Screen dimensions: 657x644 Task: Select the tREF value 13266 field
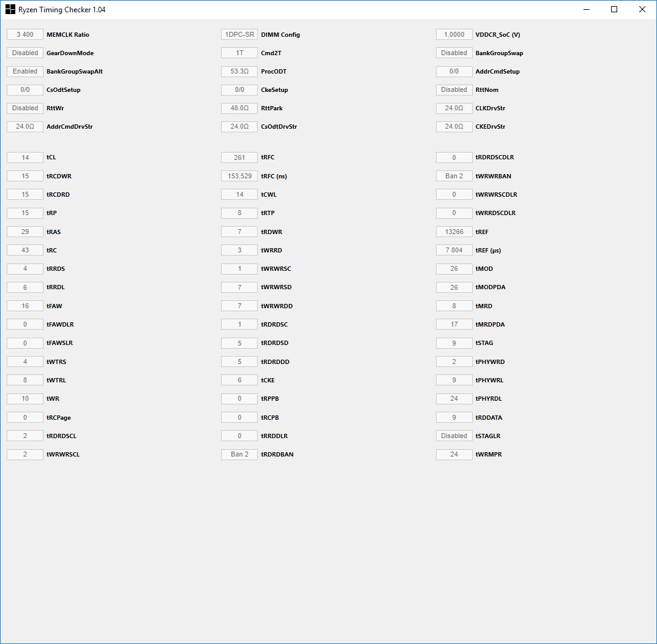point(454,232)
